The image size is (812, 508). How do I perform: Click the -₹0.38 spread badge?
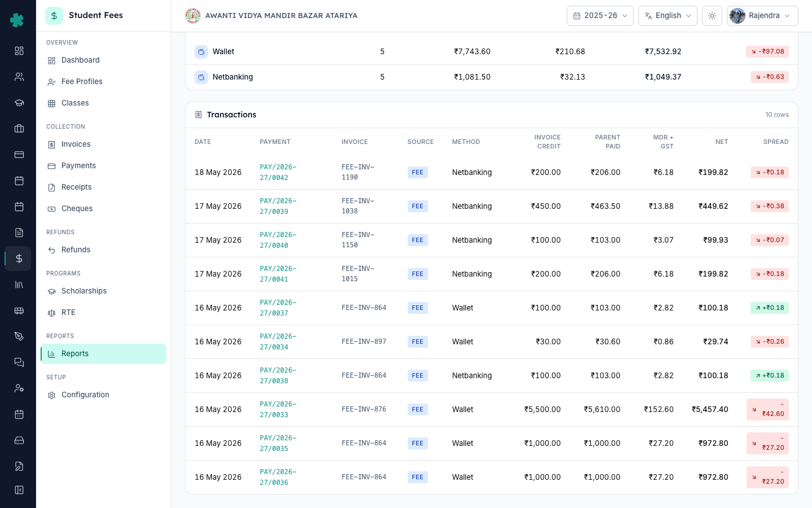click(769, 206)
